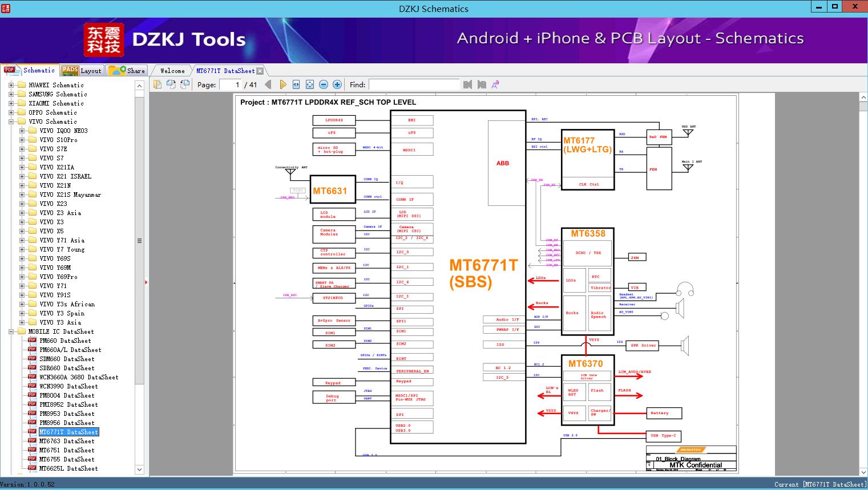
Task: Open the MT6751 DataSheet entry
Action: (x=67, y=450)
